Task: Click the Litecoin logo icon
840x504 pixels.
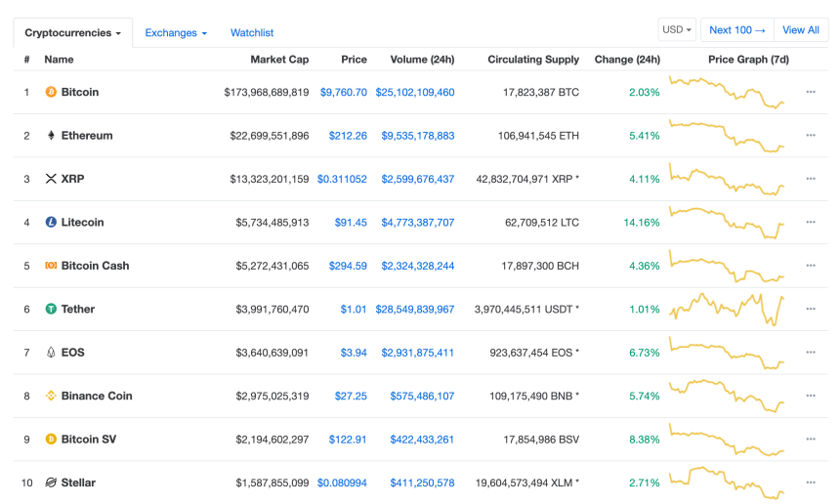Action: pos(51,223)
